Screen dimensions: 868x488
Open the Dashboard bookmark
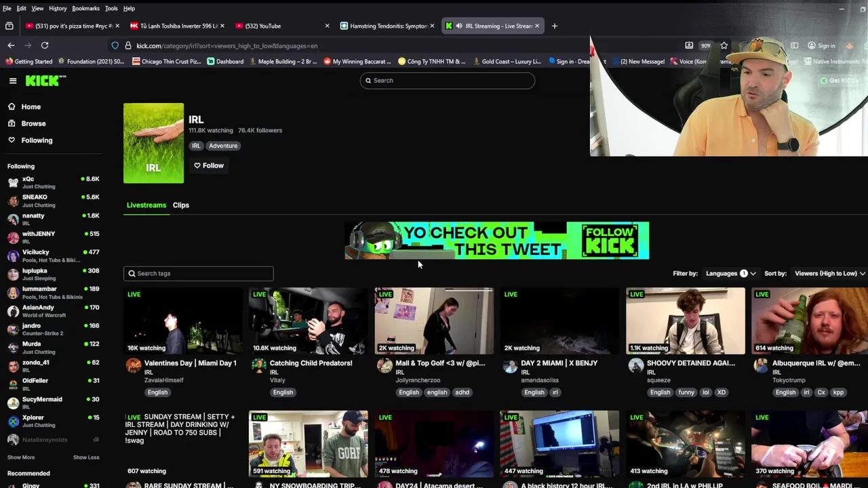(225, 61)
